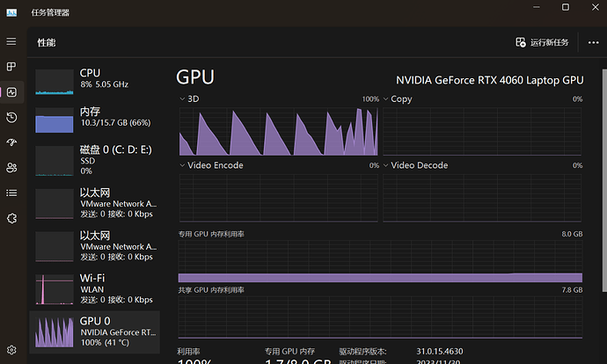Viewport: 607px width, 364px height.
Task: Expand the 3D engine dropdown
Action: (x=189, y=99)
